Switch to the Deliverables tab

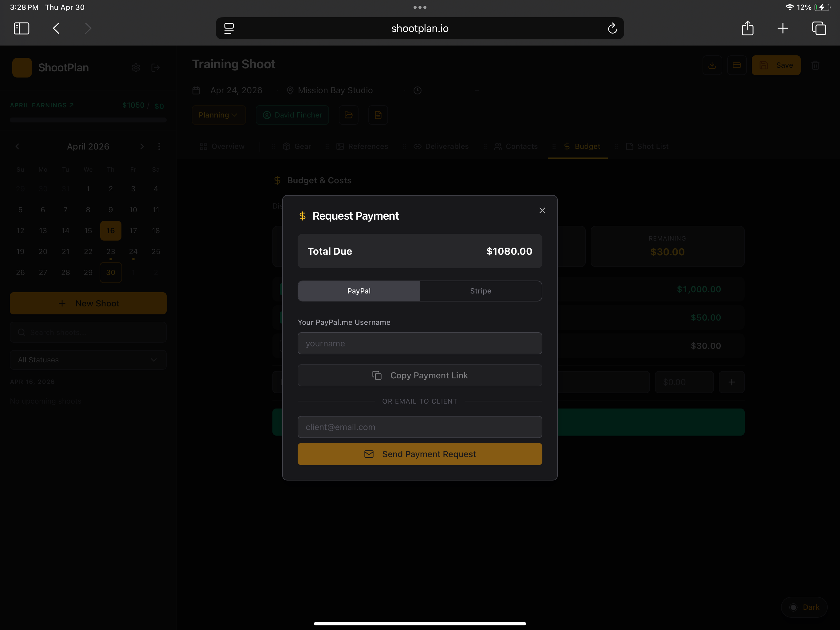[x=441, y=146]
